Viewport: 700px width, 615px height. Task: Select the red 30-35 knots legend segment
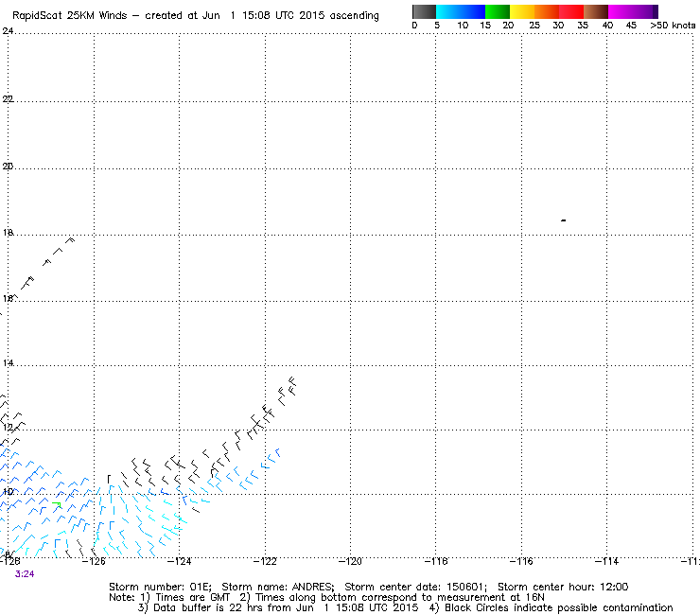pyautogui.click(x=571, y=11)
